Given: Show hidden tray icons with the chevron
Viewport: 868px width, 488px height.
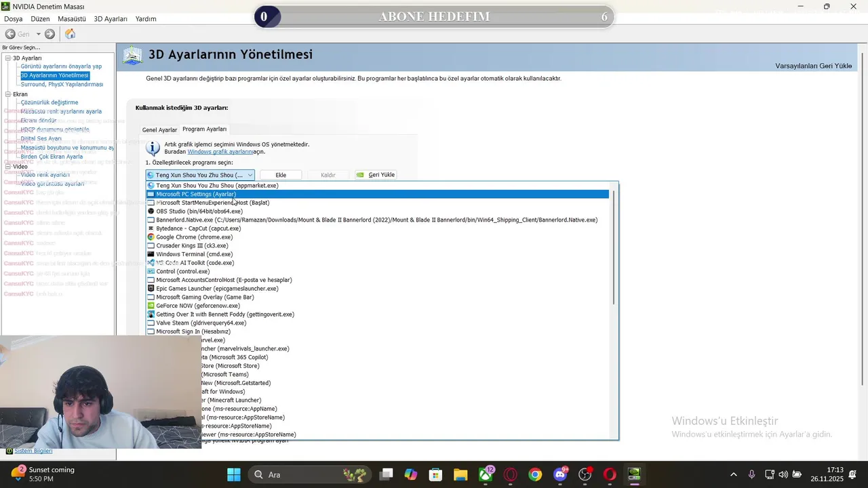Looking at the screenshot, I should (733, 474).
